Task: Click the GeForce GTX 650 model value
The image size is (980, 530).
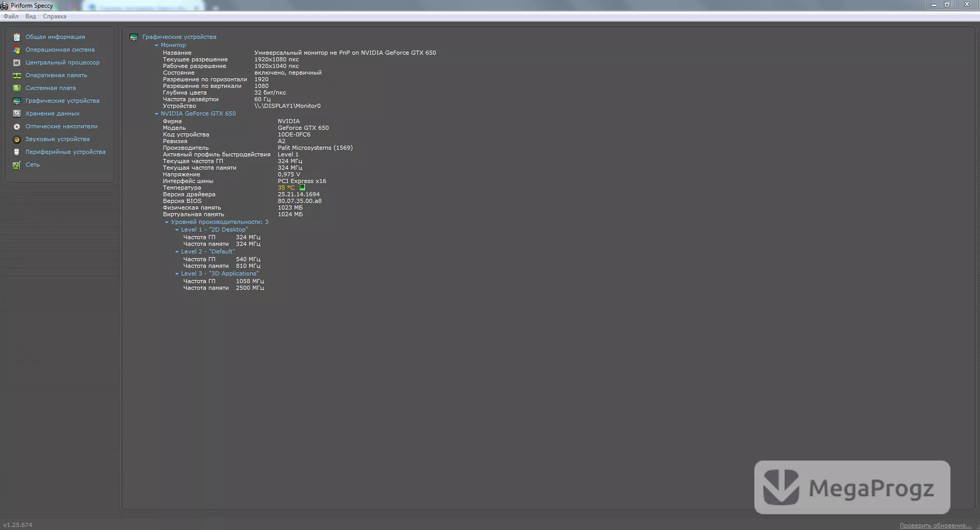Action: tap(303, 128)
